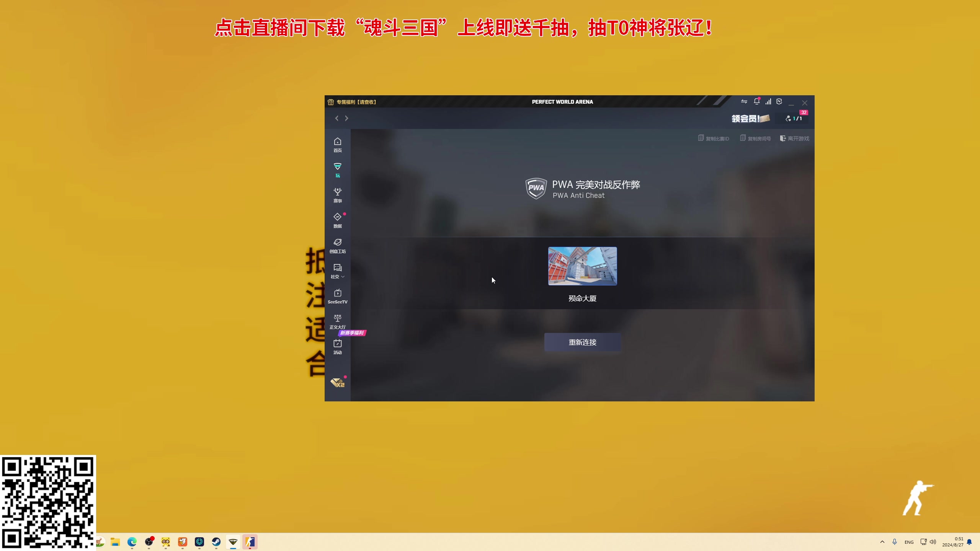The width and height of the screenshot is (980, 551).
Task: Open the anti-cheat shield status icon
Action: (x=779, y=101)
